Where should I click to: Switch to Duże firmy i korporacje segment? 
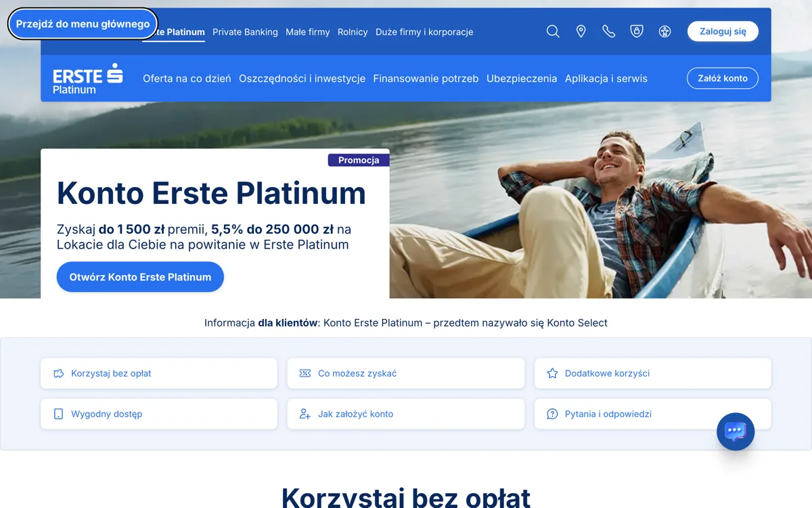424,32
